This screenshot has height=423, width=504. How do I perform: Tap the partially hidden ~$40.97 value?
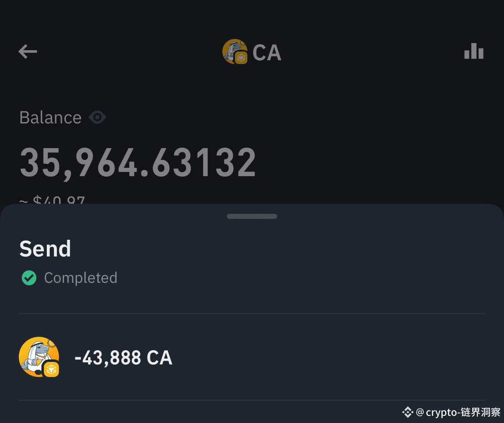click(x=52, y=200)
